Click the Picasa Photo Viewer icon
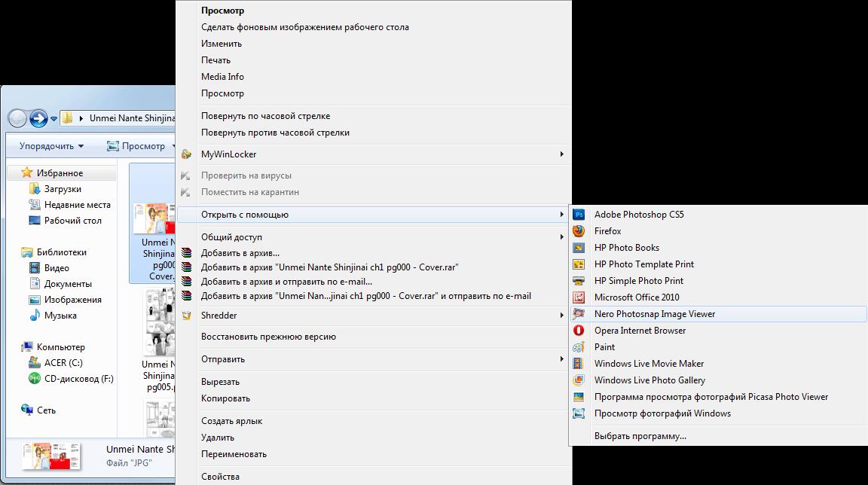Image resolution: width=868 pixels, height=485 pixels. (x=579, y=397)
